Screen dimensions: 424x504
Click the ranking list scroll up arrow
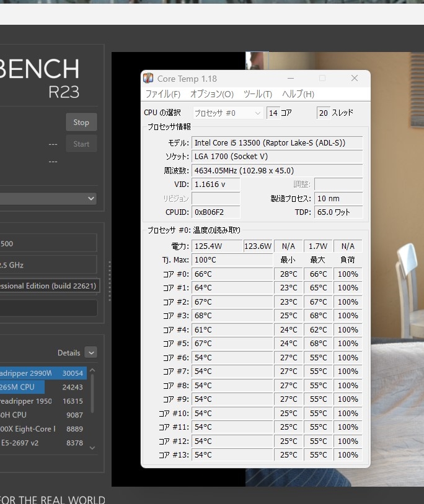click(92, 370)
